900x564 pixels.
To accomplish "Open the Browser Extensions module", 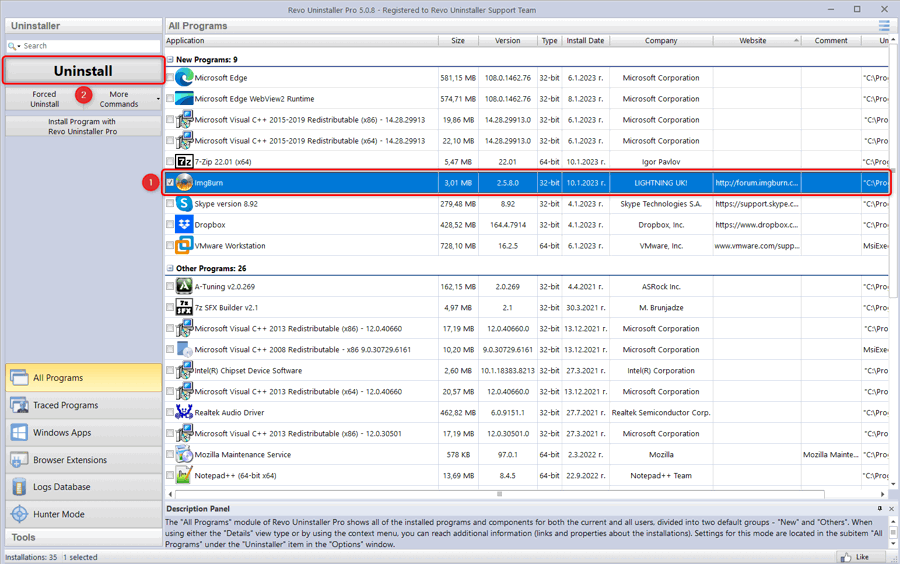I will coord(83,460).
